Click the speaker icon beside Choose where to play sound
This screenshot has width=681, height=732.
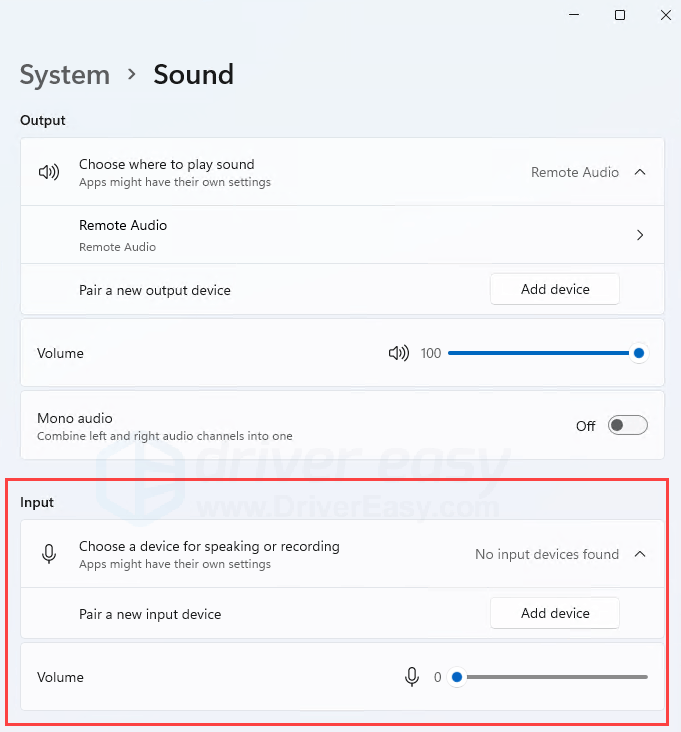coord(49,172)
